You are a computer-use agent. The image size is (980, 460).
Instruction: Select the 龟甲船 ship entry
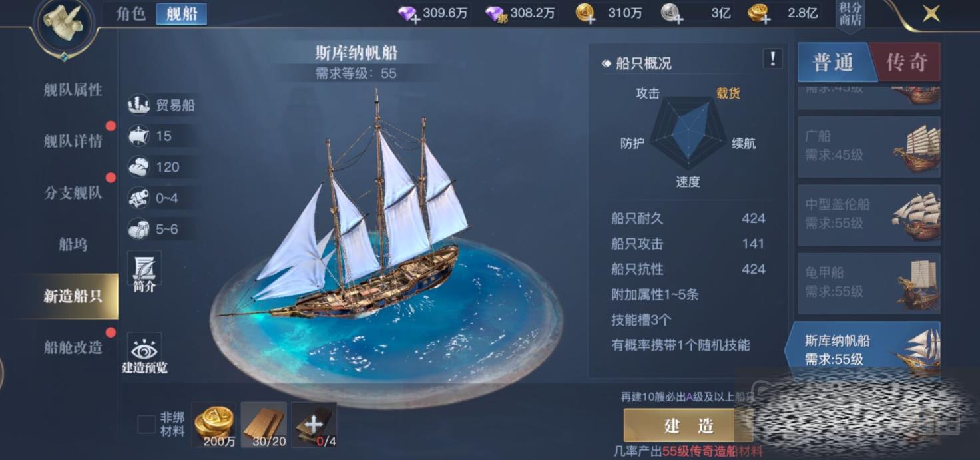869,283
